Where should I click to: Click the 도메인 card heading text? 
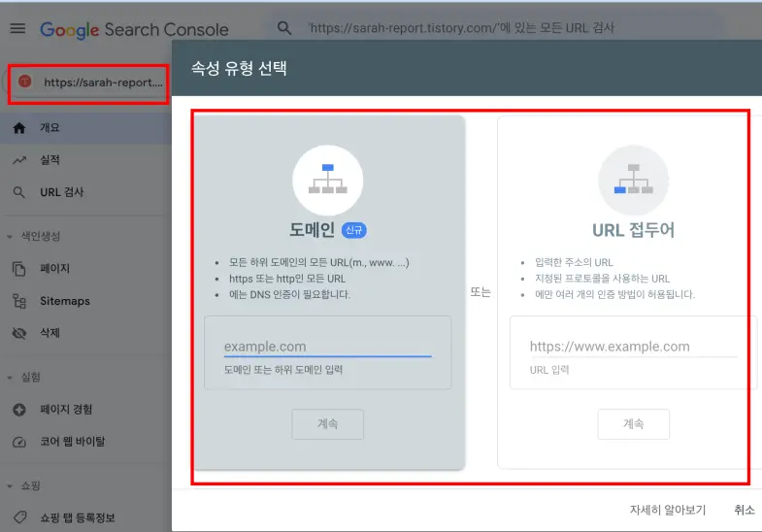(x=312, y=230)
